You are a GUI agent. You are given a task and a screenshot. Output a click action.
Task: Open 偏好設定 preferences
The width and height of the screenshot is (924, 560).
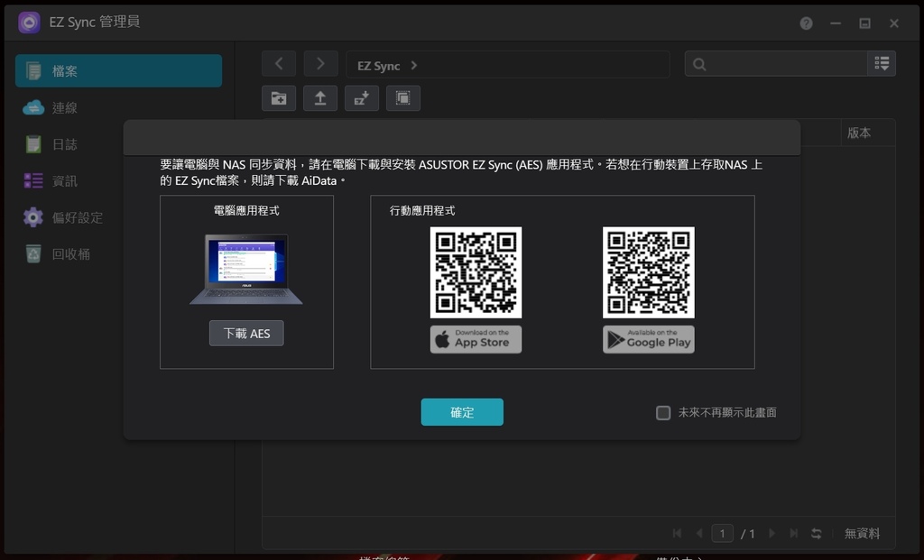[78, 217]
